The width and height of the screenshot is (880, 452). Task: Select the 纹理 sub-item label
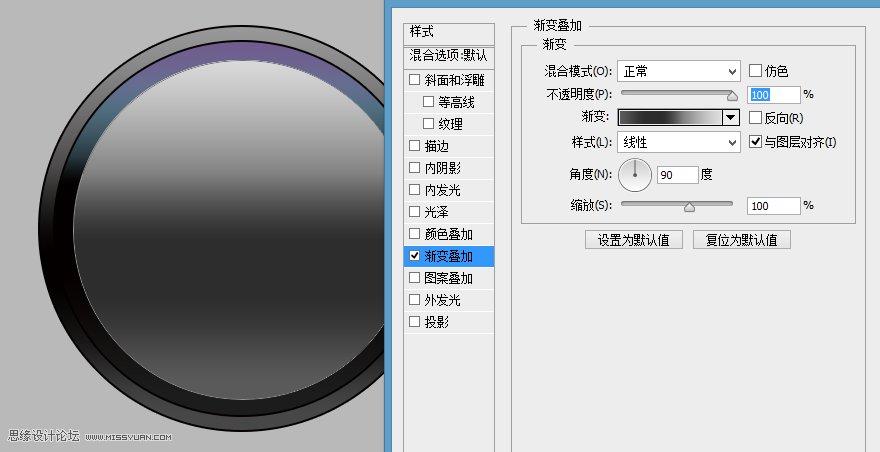pos(451,124)
